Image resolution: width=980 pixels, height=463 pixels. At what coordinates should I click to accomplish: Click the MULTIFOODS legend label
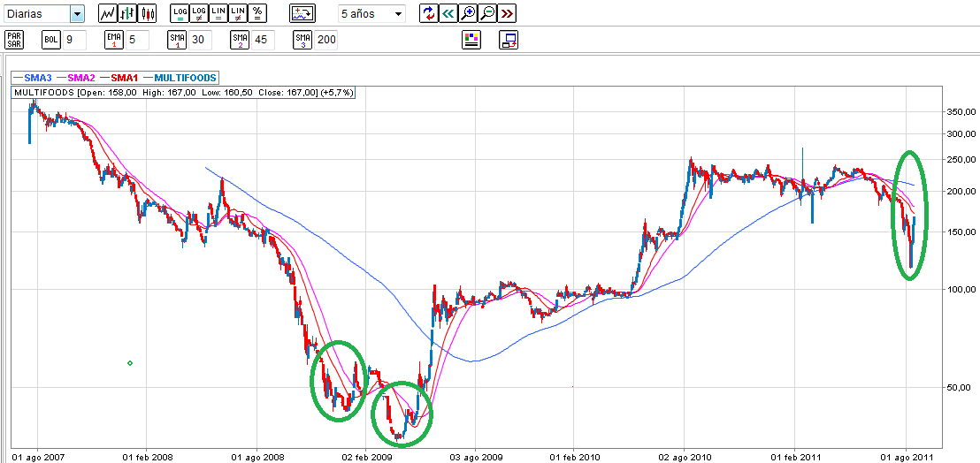point(185,78)
